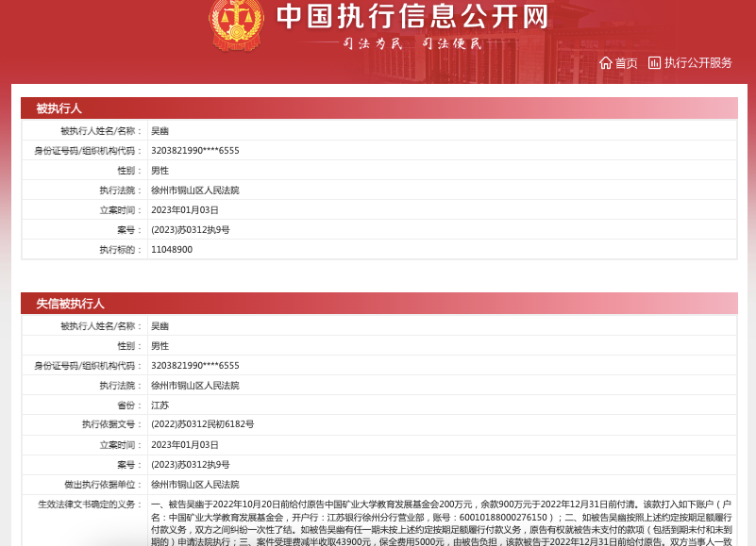Click 立案时间 date in 被执行人 section
The width and height of the screenshot is (756, 546).
pyautogui.click(x=184, y=210)
